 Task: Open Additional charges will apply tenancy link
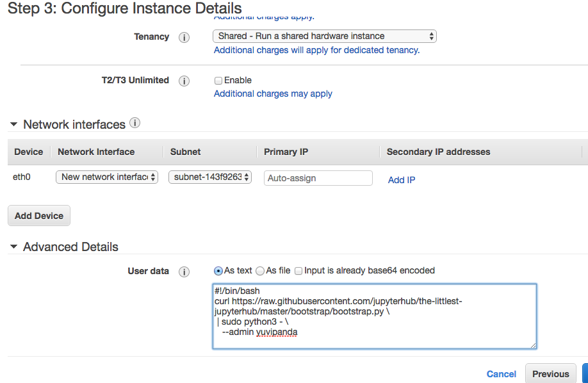pos(316,50)
